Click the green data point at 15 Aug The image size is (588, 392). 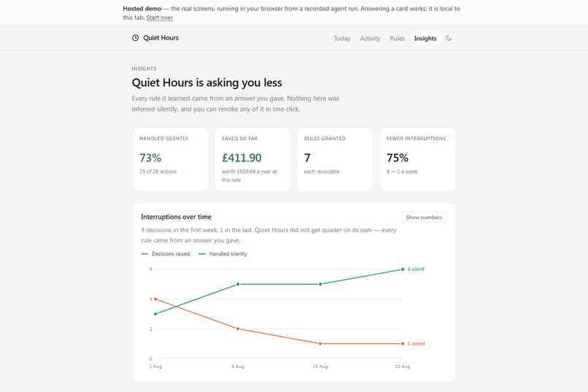320,285
